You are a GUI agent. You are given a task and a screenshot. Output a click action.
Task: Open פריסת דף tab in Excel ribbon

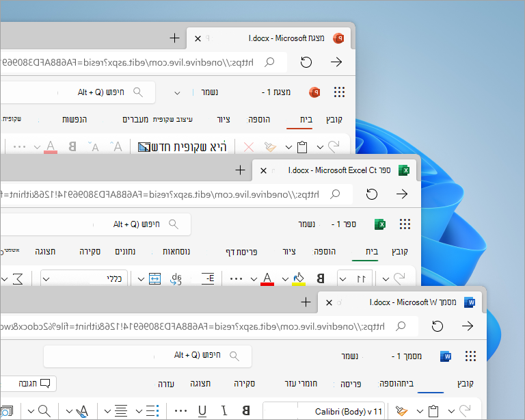241,252
